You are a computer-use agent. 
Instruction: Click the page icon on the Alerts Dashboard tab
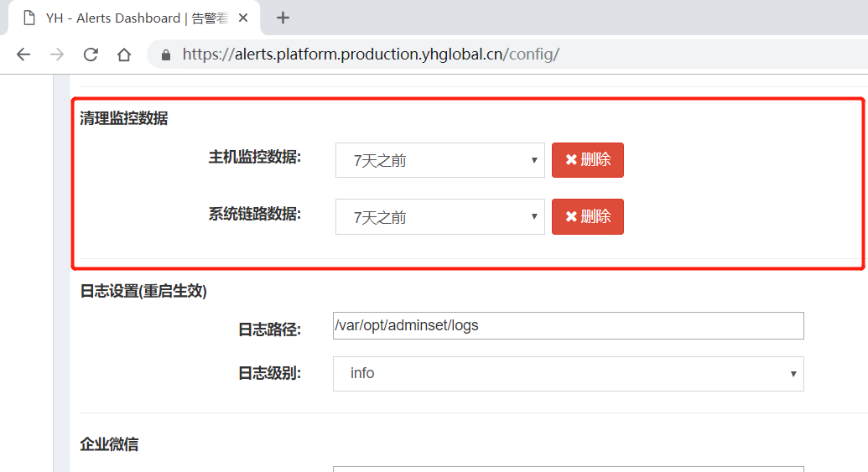point(29,18)
